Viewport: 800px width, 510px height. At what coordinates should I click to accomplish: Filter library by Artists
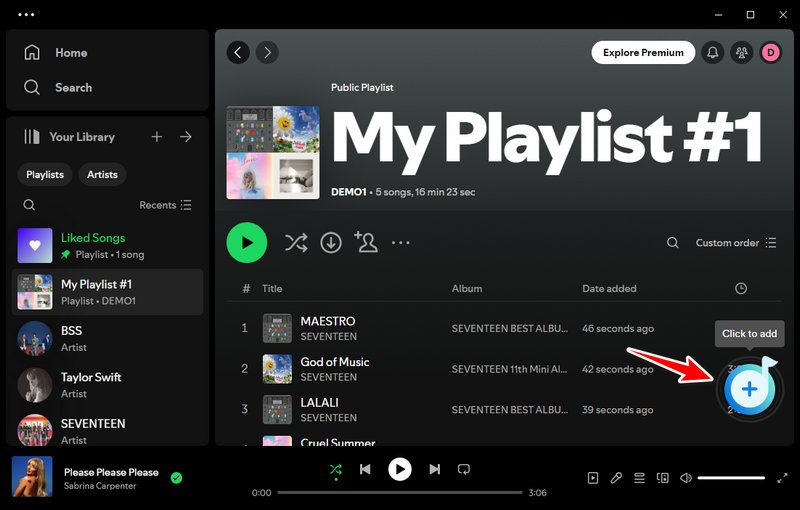point(102,174)
